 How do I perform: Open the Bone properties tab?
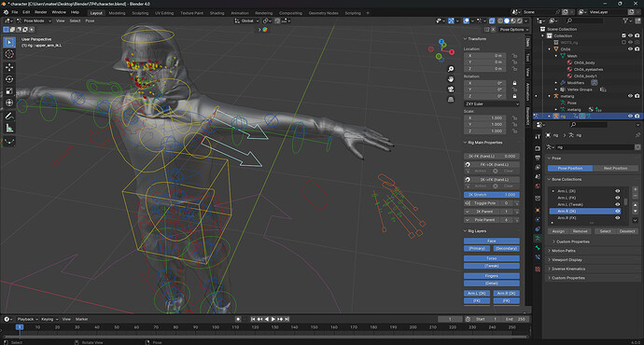coord(538,248)
